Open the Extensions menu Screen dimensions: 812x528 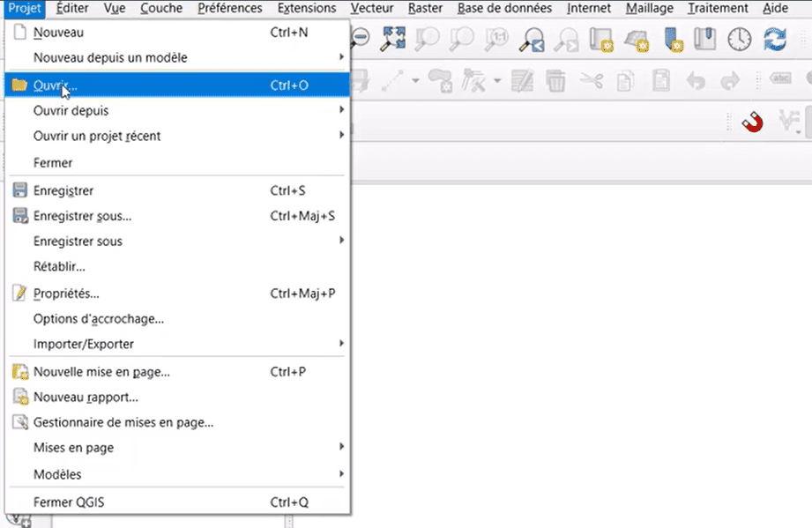[307, 8]
